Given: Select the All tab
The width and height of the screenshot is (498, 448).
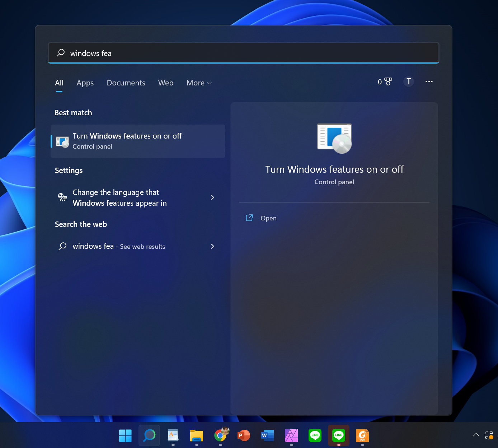Looking at the screenshot, I should point(59,83).
